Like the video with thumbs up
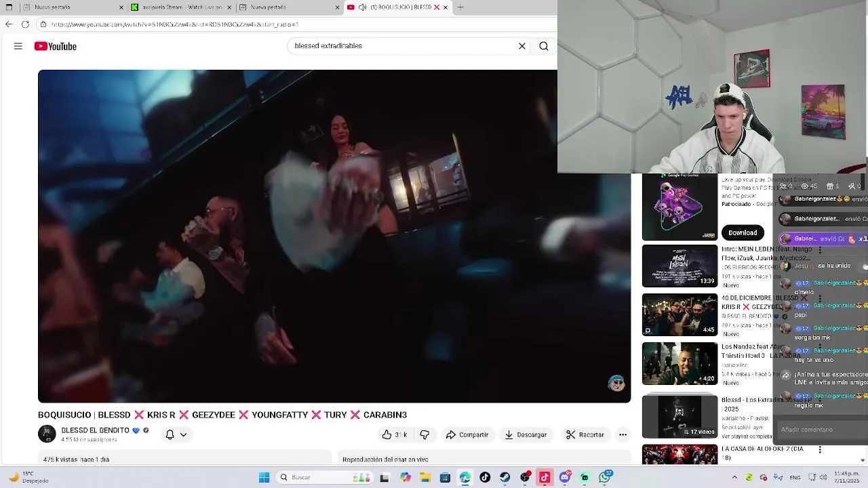 click(394, 434)
